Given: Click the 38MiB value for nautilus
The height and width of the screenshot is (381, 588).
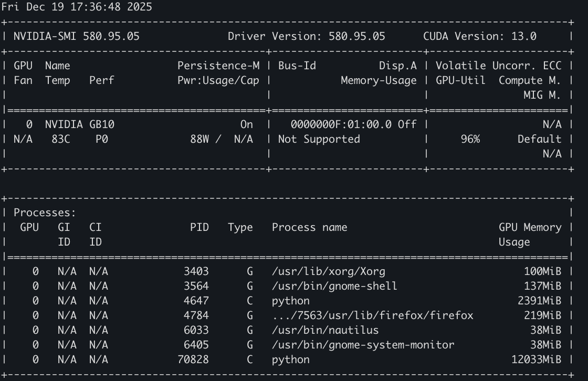Looking at the screenshot, I should (x=545, y=330).
